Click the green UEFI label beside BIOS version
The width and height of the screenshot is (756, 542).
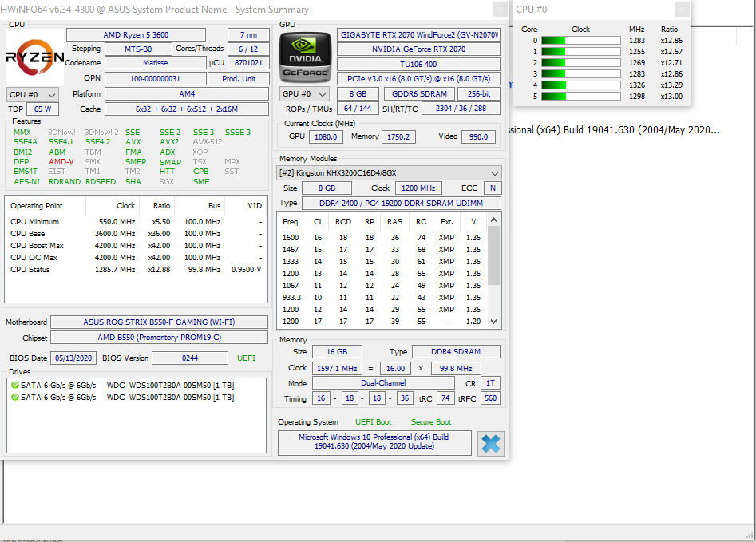(246, 358)
